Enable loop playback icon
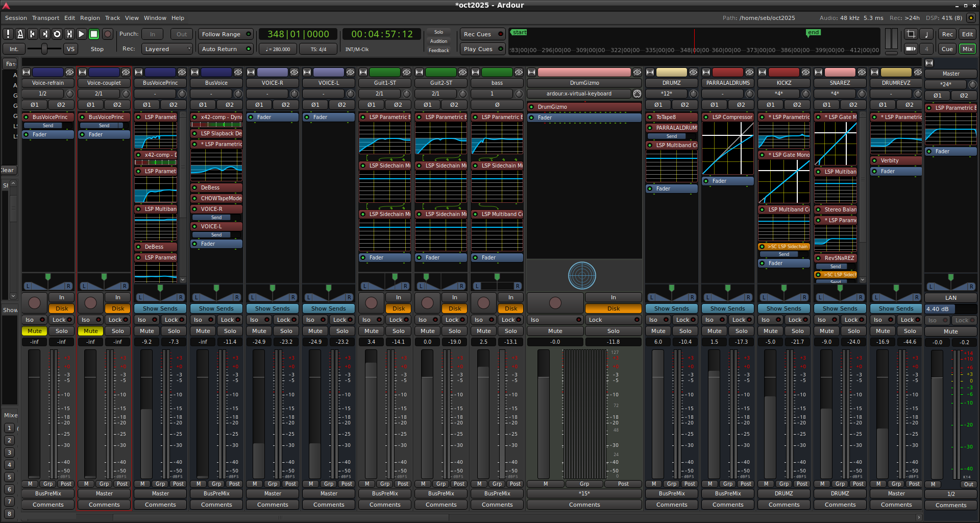This screenshot has height=523, width=980. (x=57, y=34)
